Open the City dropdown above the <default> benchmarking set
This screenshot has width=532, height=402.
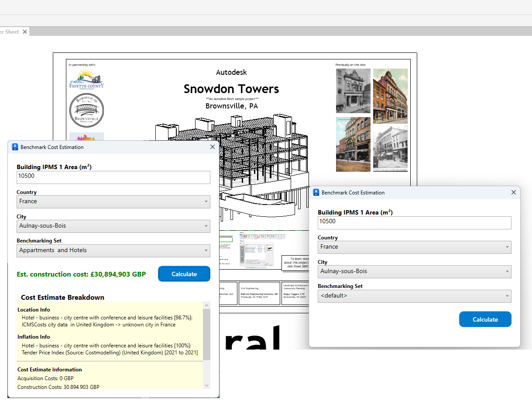click(414, 271)
